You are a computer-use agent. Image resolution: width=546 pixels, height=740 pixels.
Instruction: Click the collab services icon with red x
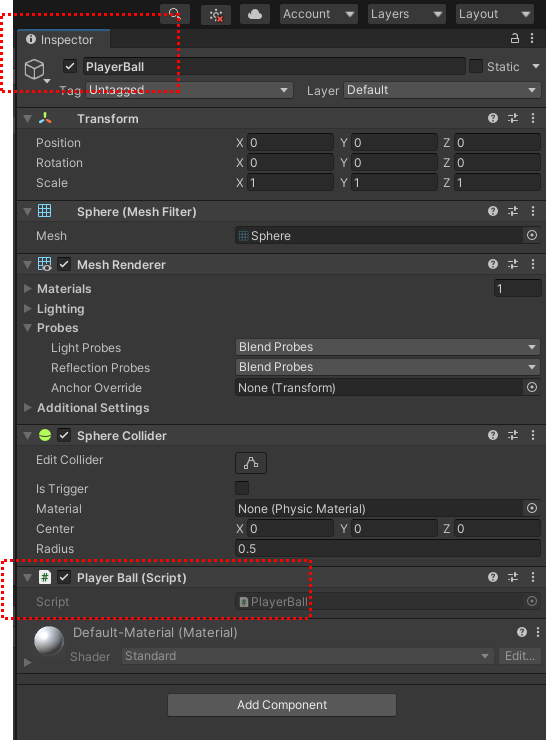coord(216,15)
